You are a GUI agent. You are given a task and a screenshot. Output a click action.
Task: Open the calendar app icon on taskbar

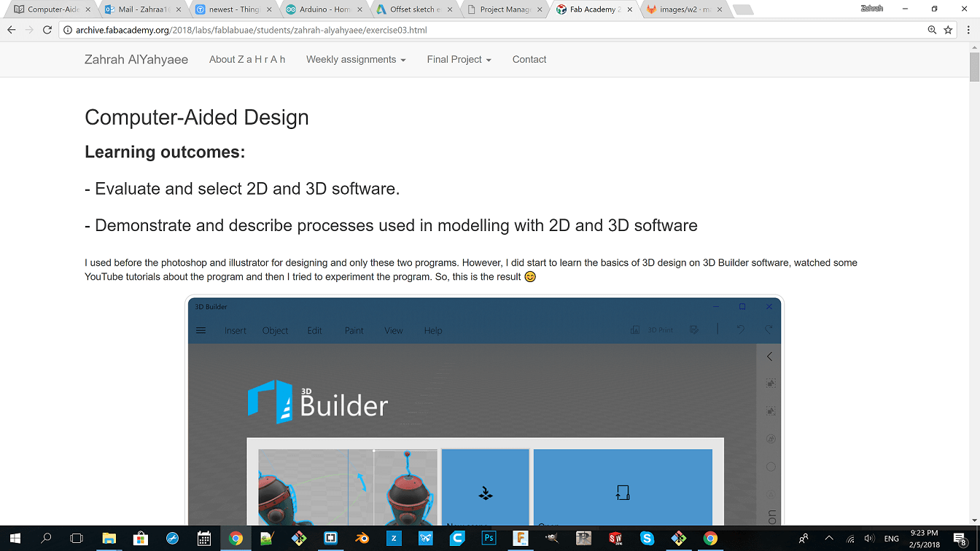coord(204,539)
